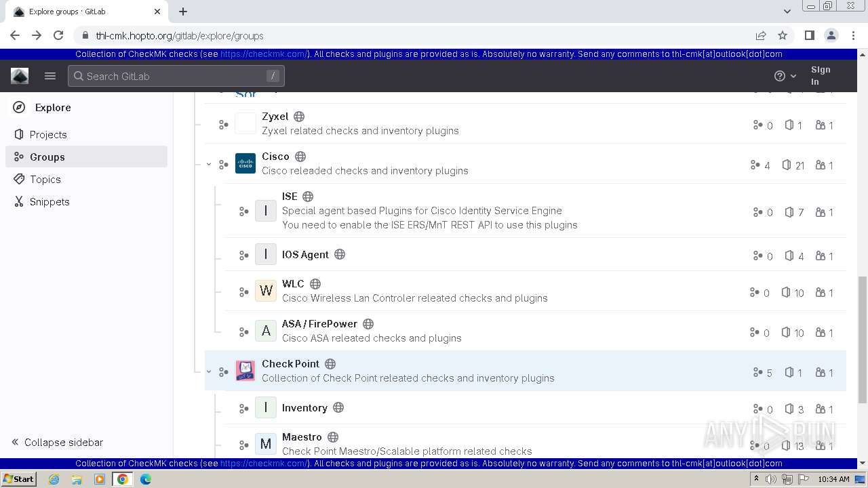This screenshot has width=868, height=488.
Task: Open Chrome from the taskbar
Action: pos(122,479)
